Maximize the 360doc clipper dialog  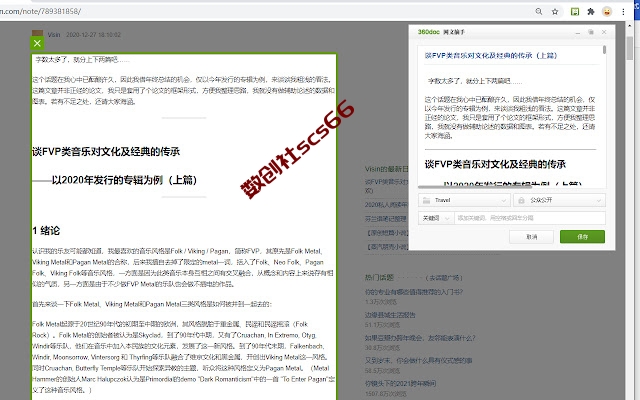coord(591,32)
